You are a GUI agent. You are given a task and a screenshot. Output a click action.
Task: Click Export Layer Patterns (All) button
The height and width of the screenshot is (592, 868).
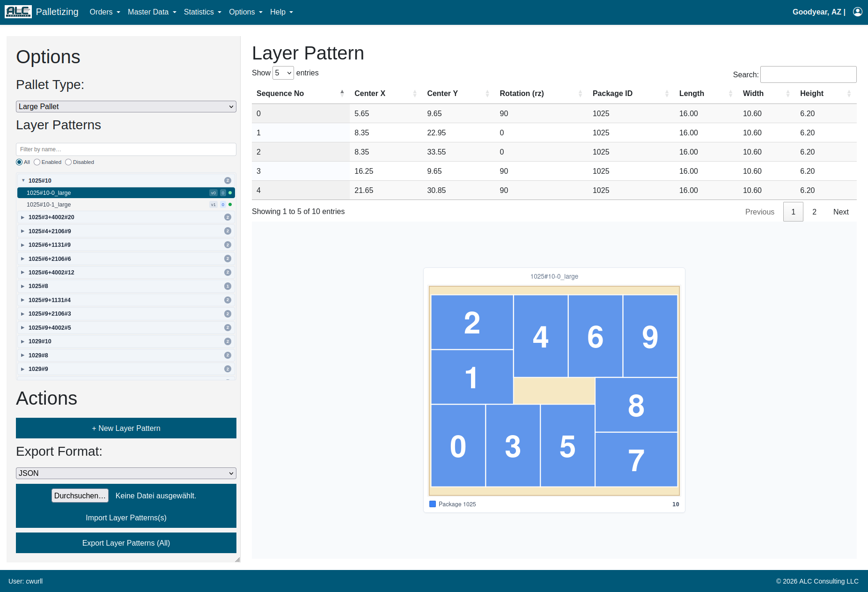126,543
